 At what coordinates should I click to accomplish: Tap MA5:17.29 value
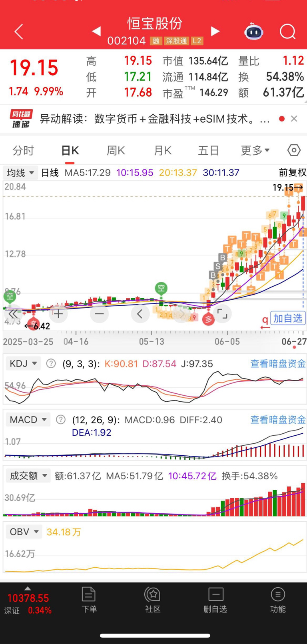pos(88,173)
